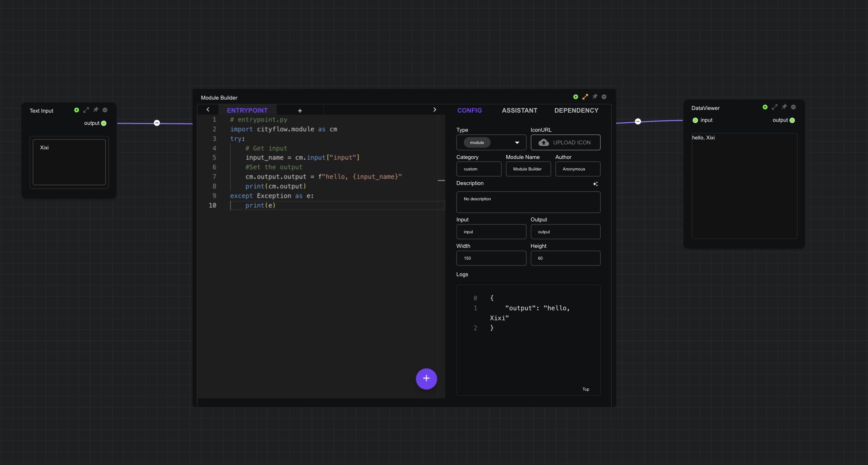Edit the Description text box
The image size is (868, 465).
(x=528, y=202)
